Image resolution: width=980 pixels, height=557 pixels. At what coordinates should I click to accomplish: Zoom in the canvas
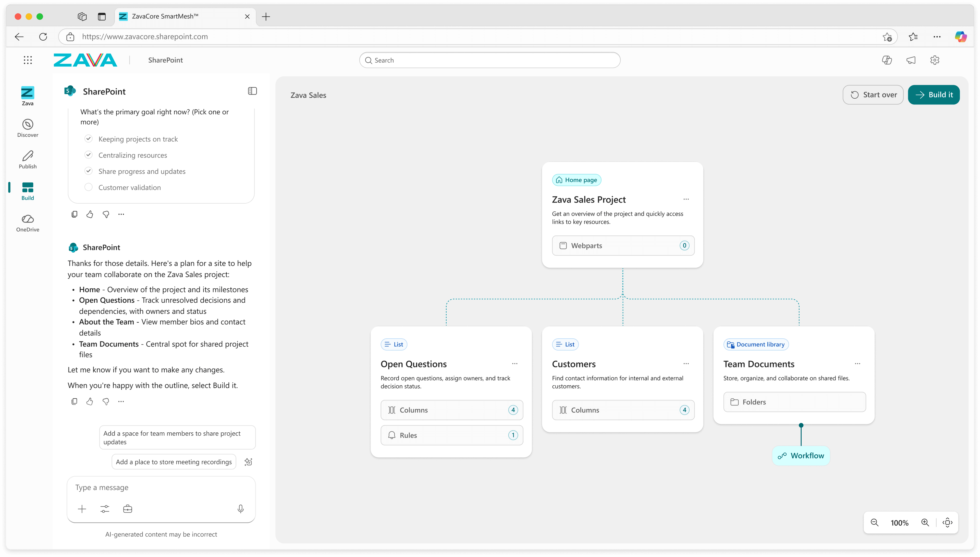point(925,523)
